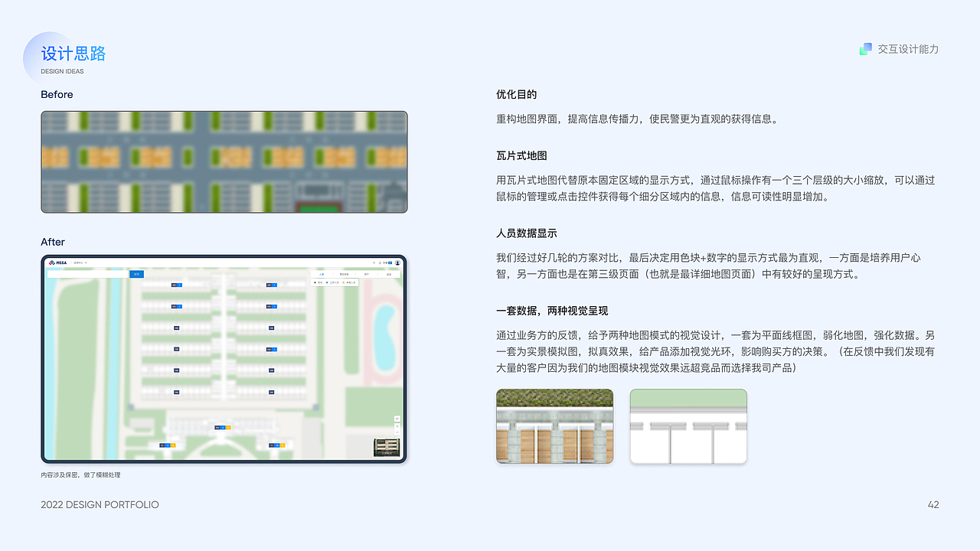Open the user avatar icon at top right
980x551 pixels.
point(398,262)
